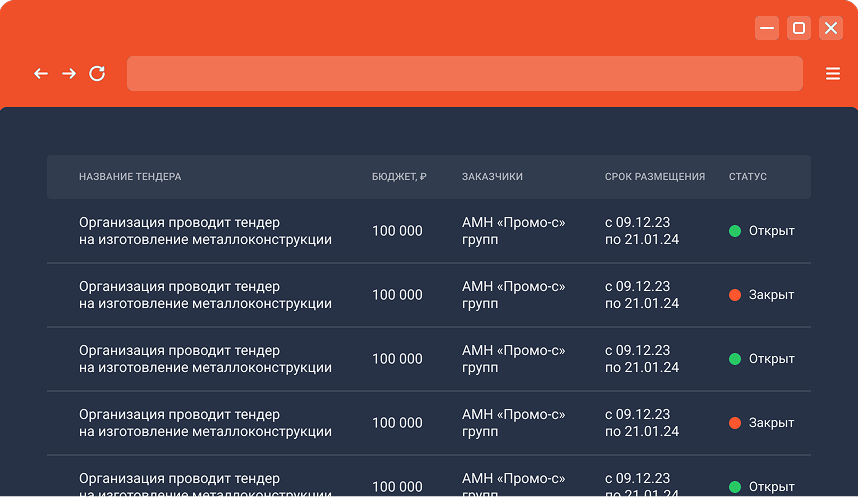Open the tender name in the first row
Viewport: 858px width, 497px height.
[205, 231]
